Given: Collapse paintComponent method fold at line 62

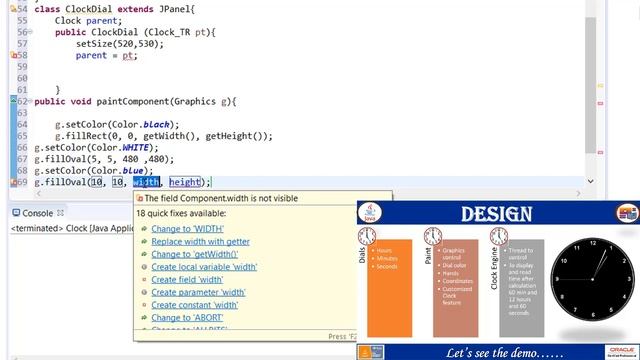Looking at the screenshot, I should (30, 101).
